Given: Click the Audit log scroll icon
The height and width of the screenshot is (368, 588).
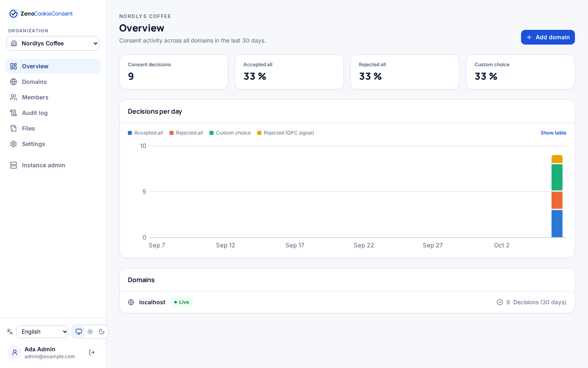Looking at the screenshot, I should pos(13,113).
